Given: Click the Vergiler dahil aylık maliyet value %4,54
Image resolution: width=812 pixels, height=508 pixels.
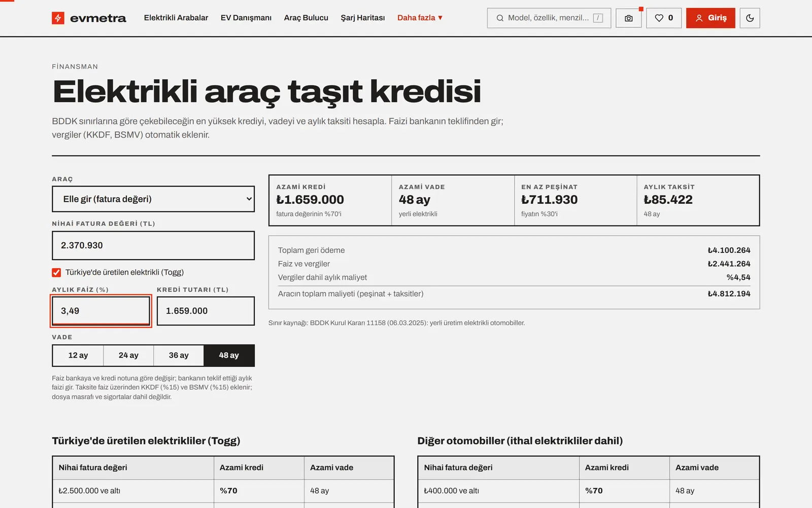Looking at the screenshot, I should pos(738,278).
